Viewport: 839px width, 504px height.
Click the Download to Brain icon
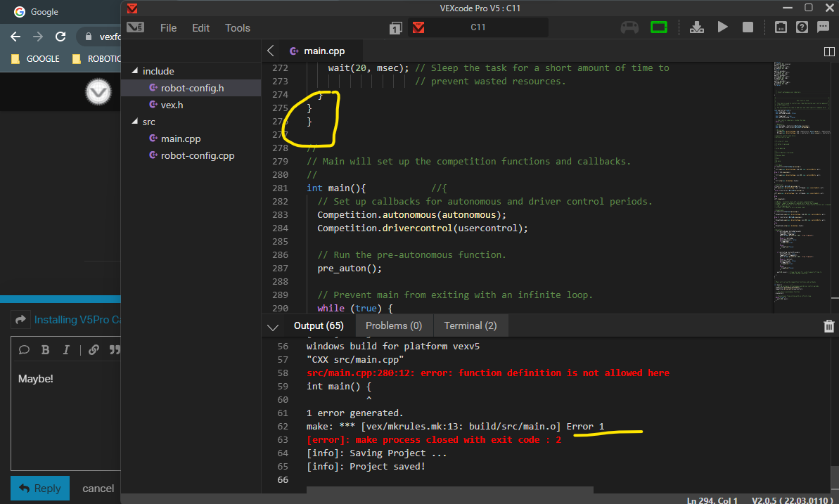tap(696, 27)
